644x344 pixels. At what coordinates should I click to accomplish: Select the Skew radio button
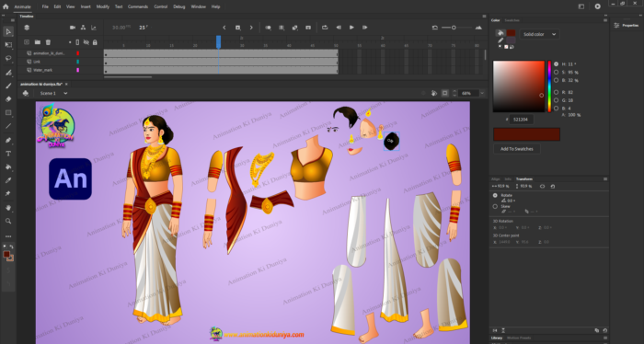(495, 206)
